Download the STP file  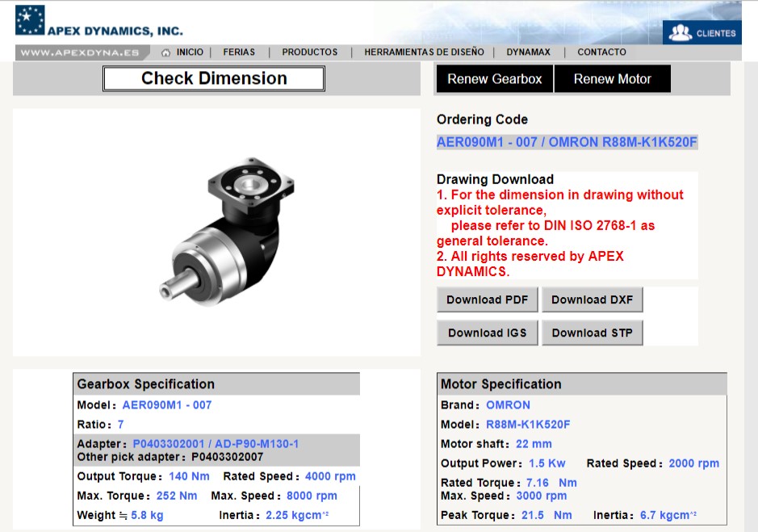[x=593, y=333]
